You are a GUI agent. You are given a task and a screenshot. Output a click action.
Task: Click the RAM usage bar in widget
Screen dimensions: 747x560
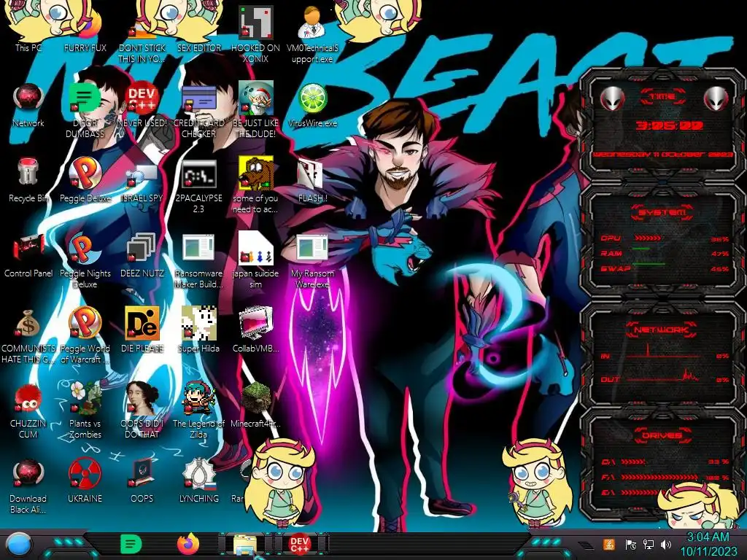coord(641,249)
